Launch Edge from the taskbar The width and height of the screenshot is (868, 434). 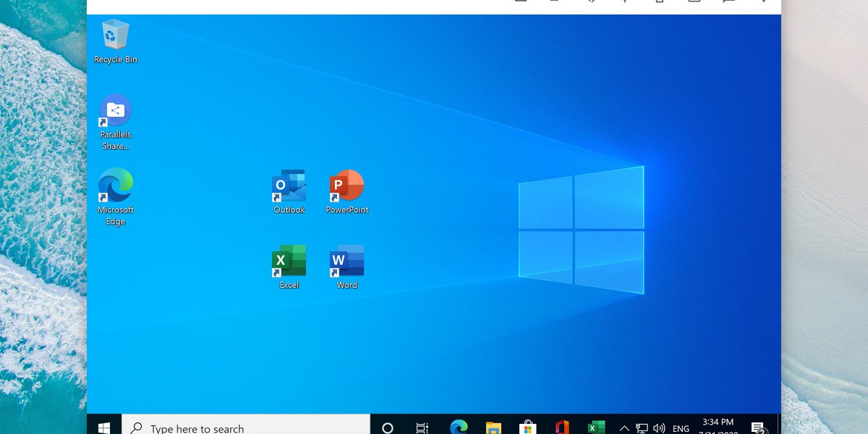click(459, 427)
